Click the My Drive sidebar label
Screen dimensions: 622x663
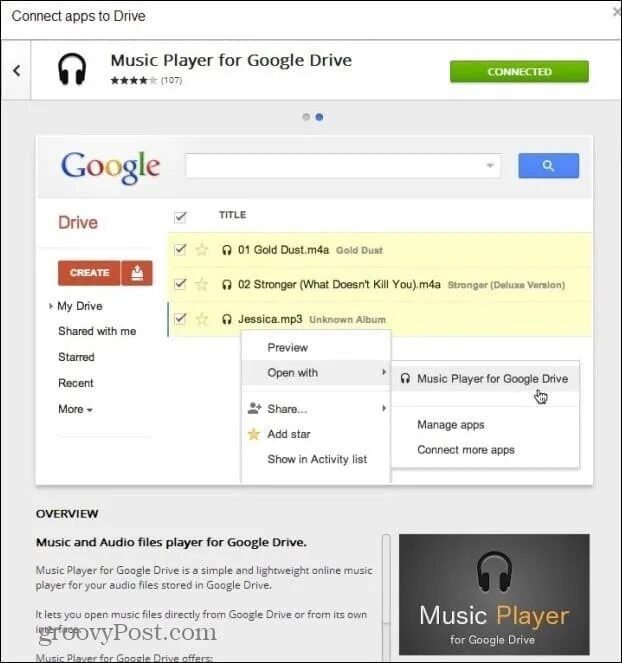(80, 306)
